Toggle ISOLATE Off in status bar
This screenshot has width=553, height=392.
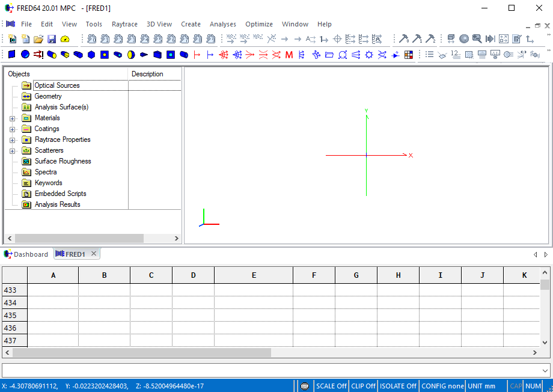398,386
